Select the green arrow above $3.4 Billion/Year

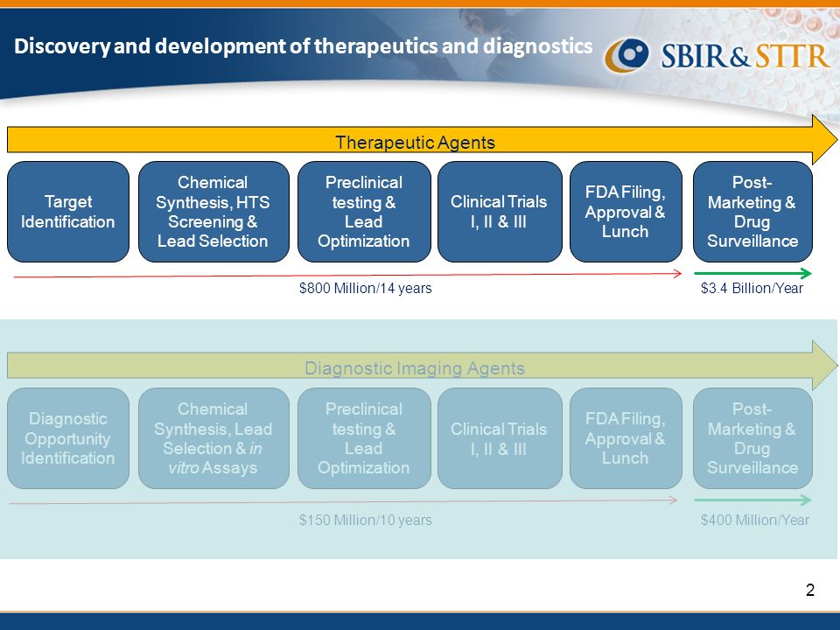coord(752,273)
